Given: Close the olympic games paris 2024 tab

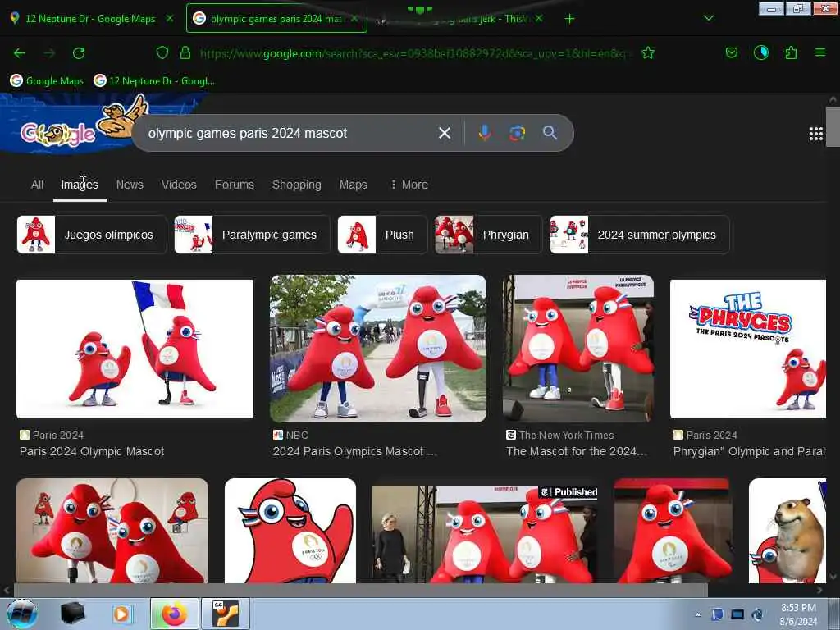Looking at the screenshot, I should pyautogui.click(x=354, y=18).
